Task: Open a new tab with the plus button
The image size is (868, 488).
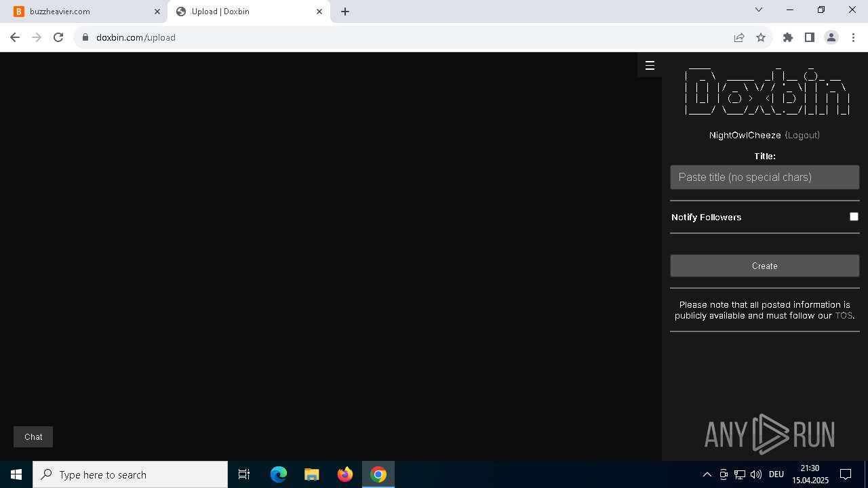Action: pos(345,12)
